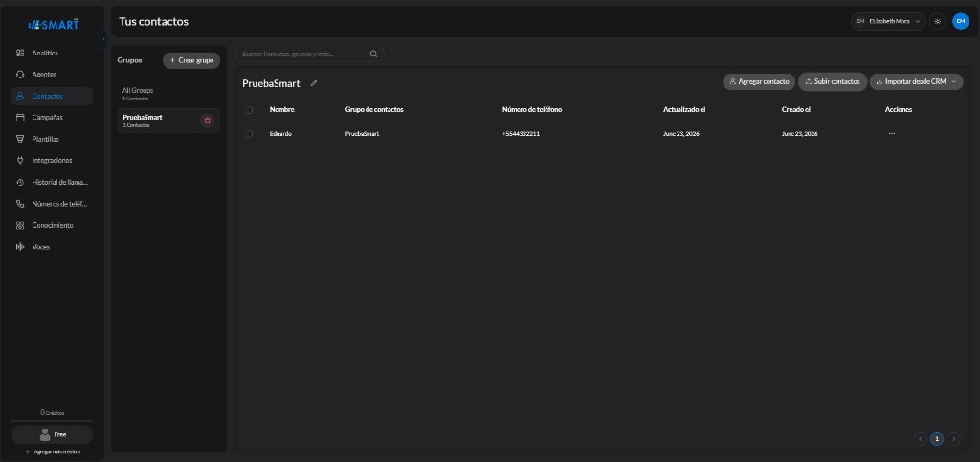Viewport: 980px width, 462px height.
Task: Click Agregar más créditos link
Action: [x=53, y=452]
